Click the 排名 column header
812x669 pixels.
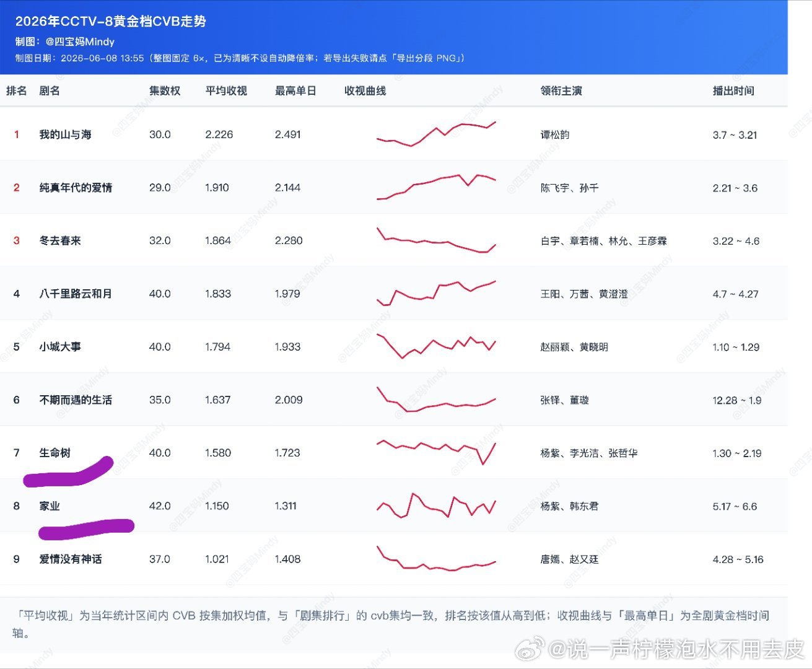(17, 90)
